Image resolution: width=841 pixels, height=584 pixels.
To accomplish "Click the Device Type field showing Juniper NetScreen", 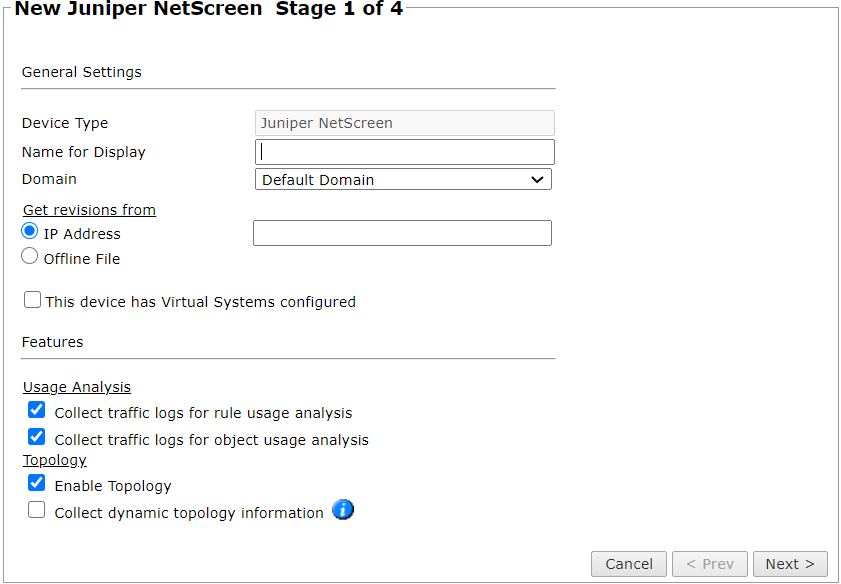I will pos(404,122).
